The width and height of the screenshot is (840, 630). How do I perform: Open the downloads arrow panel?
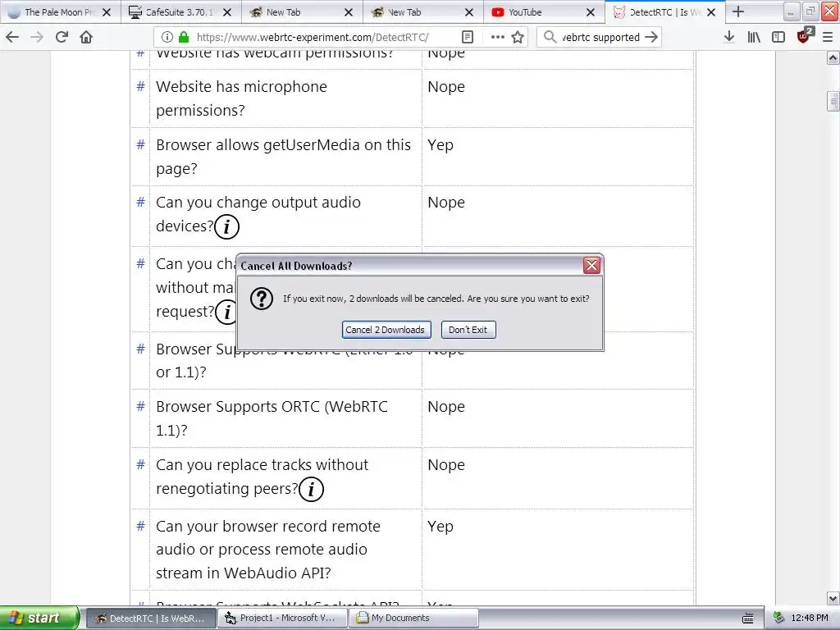pyautogui.click(x=728, y=37)
